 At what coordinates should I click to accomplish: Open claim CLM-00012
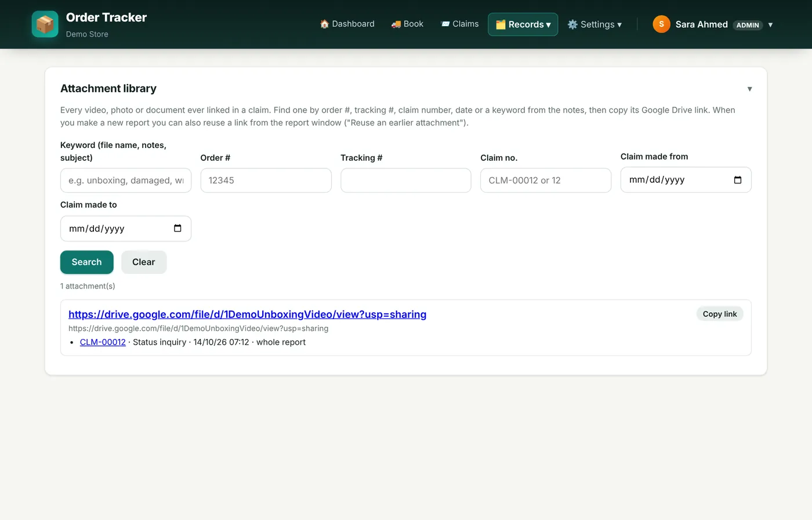[x=103, y=342]
